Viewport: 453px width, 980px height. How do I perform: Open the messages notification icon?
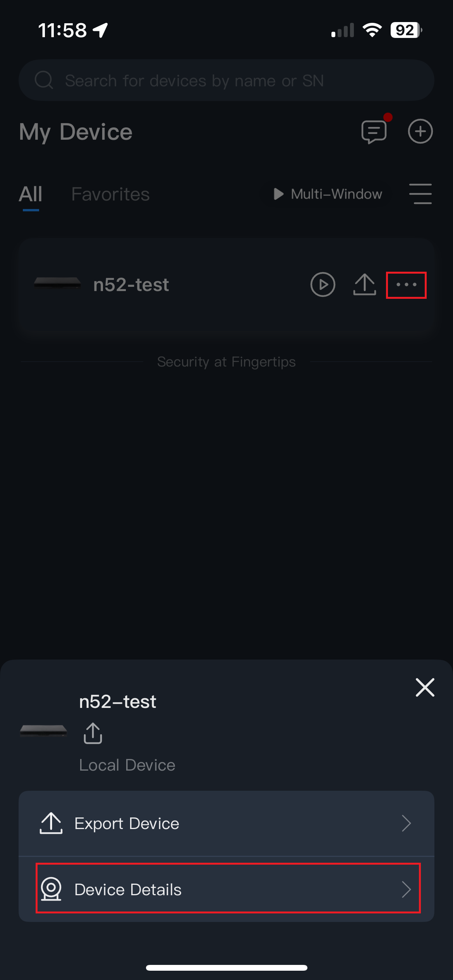[x=374, y=132]
